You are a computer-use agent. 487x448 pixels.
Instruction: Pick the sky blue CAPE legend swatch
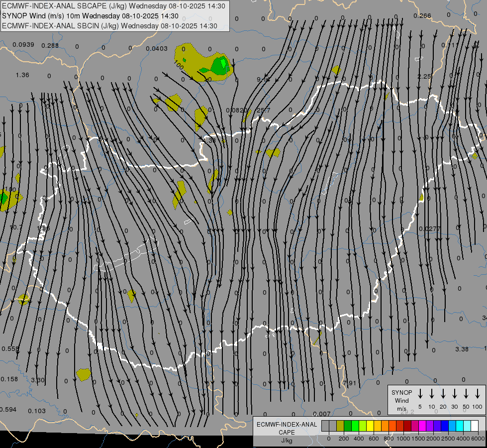point(452,426)
